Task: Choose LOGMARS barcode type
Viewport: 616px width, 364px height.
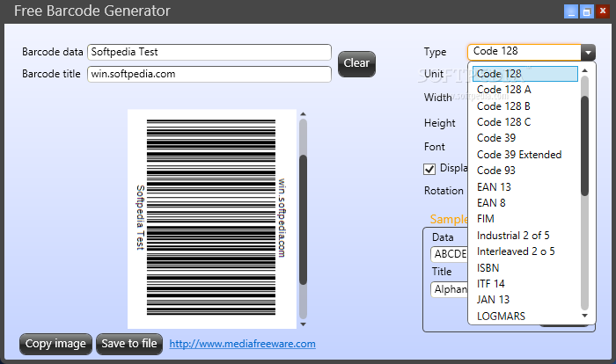Action: click(x=525, y=317)
